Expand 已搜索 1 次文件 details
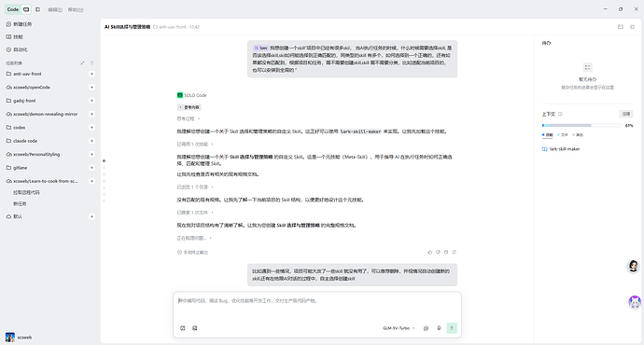Viewport: 644px width, 345px height. [x=195, y=213]
